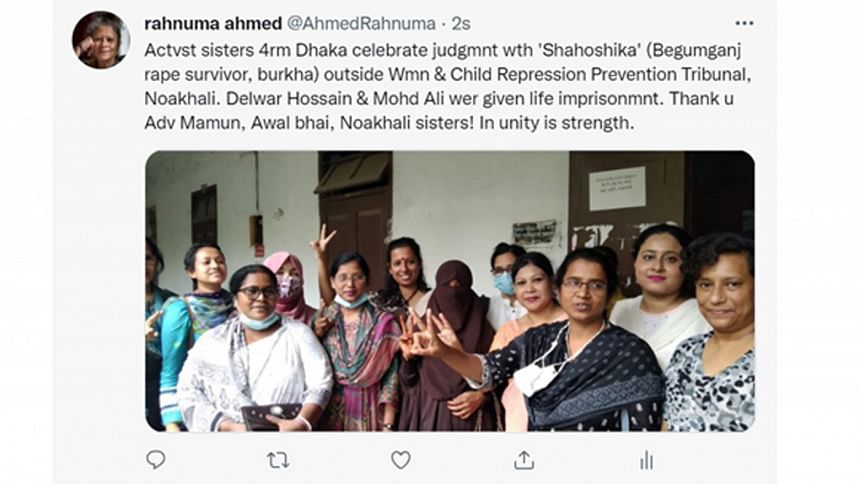The width and height of the screenshot is (860, 484).
Task: Like the tweet with the heart icon
Action: 401,460
